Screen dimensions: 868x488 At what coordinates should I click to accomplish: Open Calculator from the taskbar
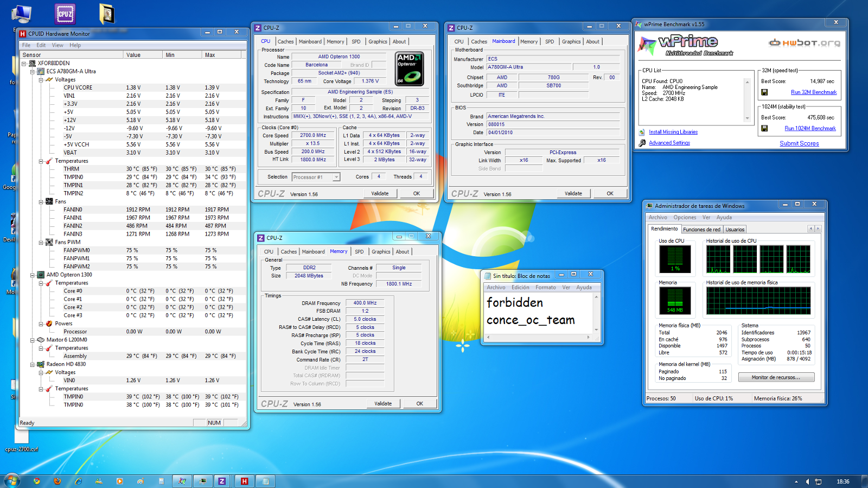(161, 481)
